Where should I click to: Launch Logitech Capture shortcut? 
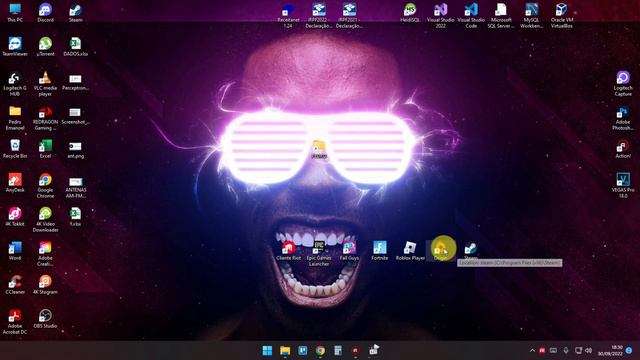click(623, 83)
